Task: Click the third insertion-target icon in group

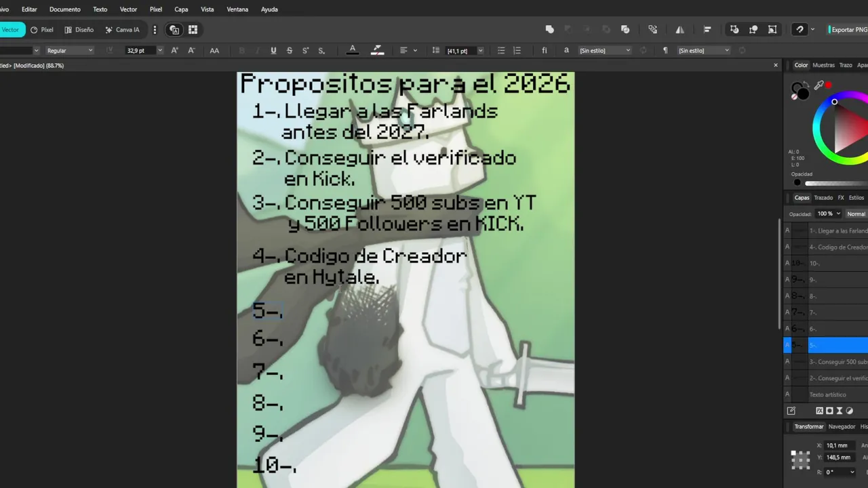Action: coord(772,30)
